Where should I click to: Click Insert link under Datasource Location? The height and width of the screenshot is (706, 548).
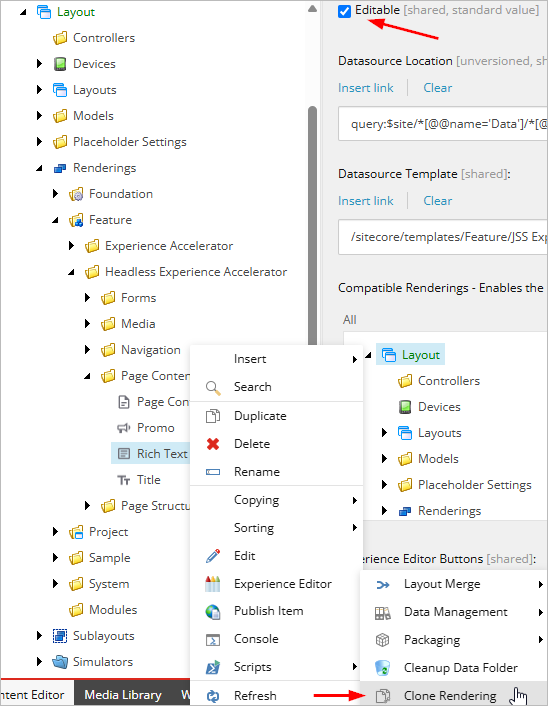(x=366, y=88)
